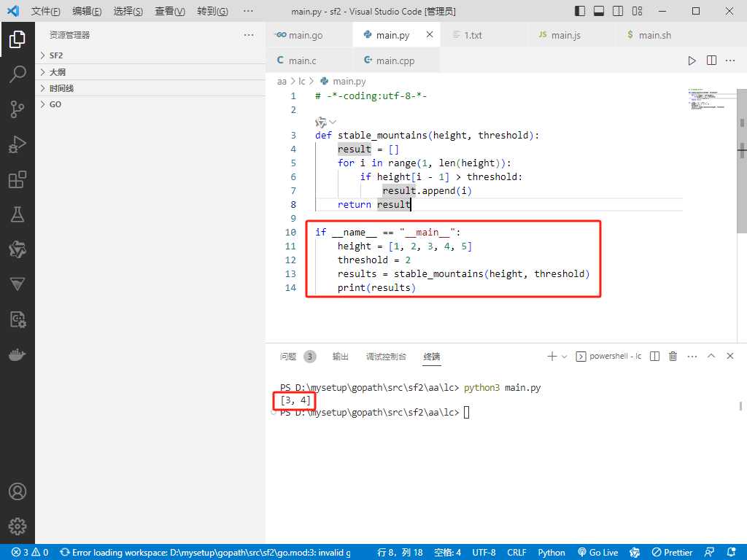Create new terminal with plus icon
Image resolution: width=747 pixels, height=560 pixels.
(551, 356)
